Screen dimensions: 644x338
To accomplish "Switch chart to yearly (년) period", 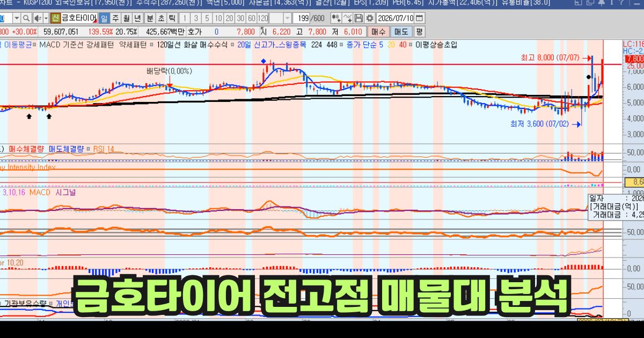I will tap(137, 18).
